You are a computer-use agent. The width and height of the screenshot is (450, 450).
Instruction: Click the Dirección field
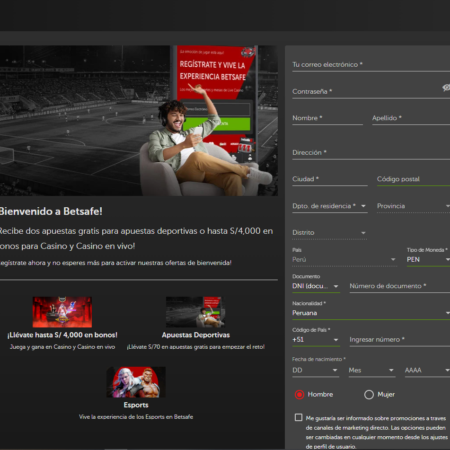coord(371,153)
